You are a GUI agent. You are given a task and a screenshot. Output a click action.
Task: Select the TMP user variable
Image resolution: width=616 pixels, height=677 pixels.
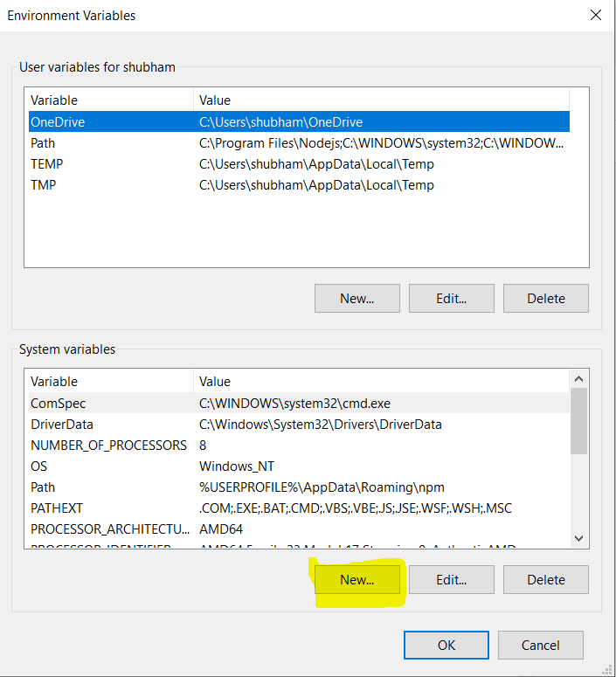coord(299,185)
